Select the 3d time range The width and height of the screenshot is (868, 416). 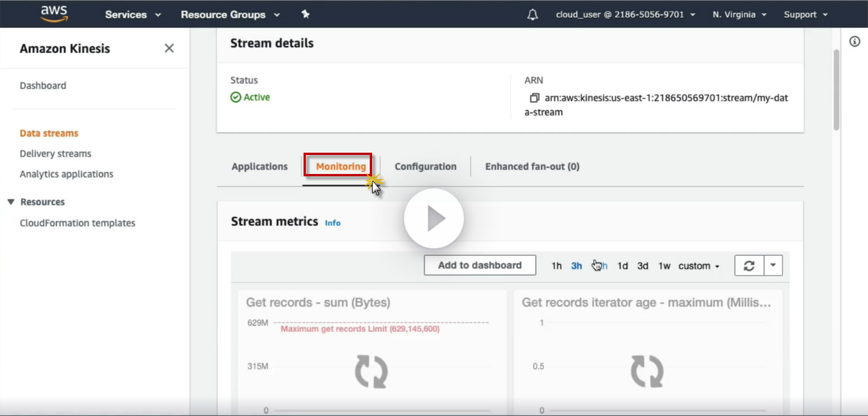(643, 266)
